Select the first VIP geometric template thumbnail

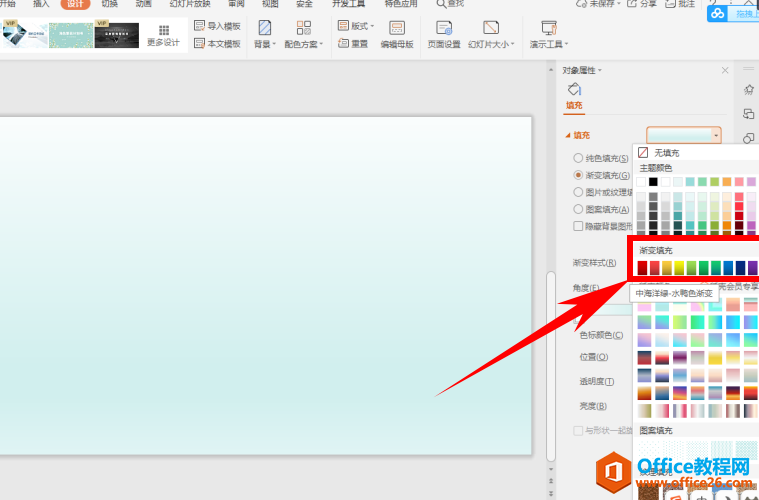click(25, 34)
